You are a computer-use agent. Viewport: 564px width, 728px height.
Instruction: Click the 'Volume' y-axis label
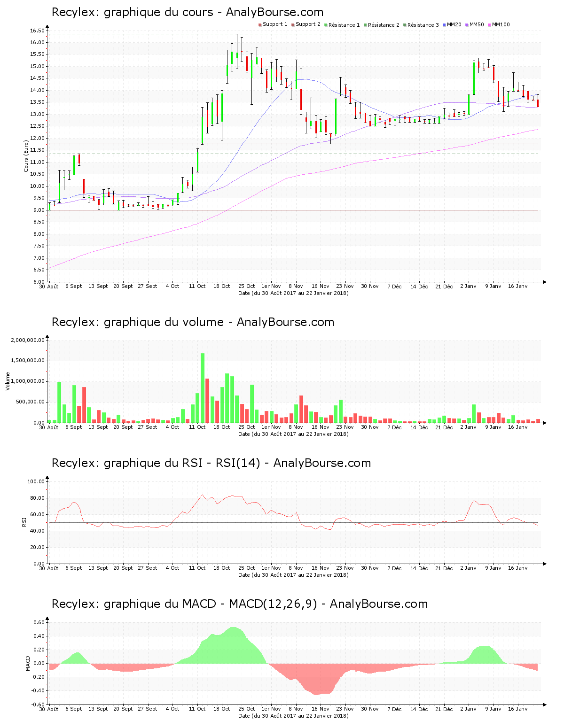(x=8, y=381)
